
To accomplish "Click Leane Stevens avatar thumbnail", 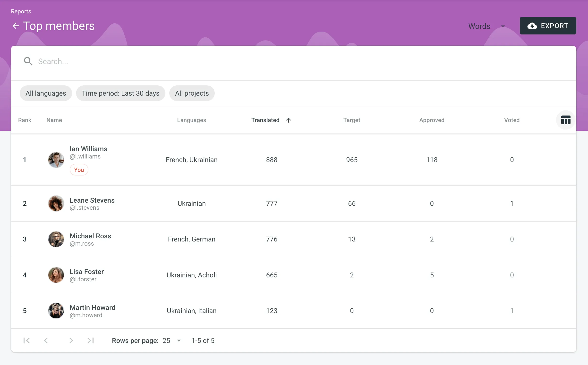I will click(56, 203).
